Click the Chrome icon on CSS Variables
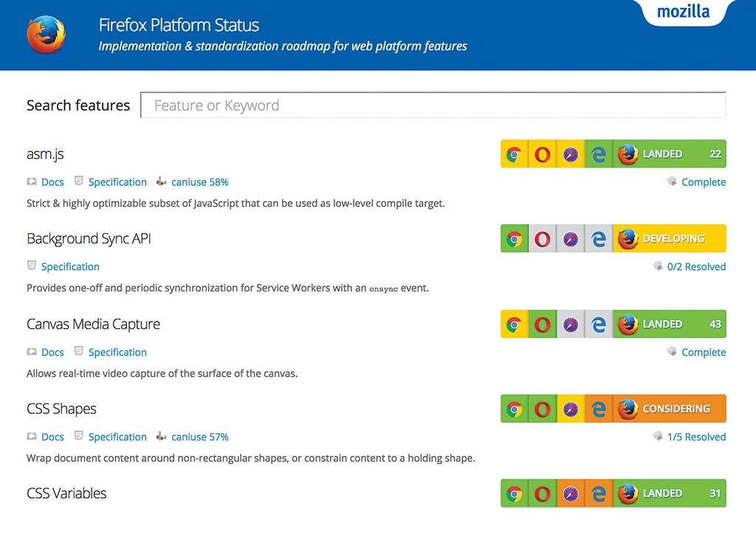This screenshot has width=756, height=543. (515, 493)
